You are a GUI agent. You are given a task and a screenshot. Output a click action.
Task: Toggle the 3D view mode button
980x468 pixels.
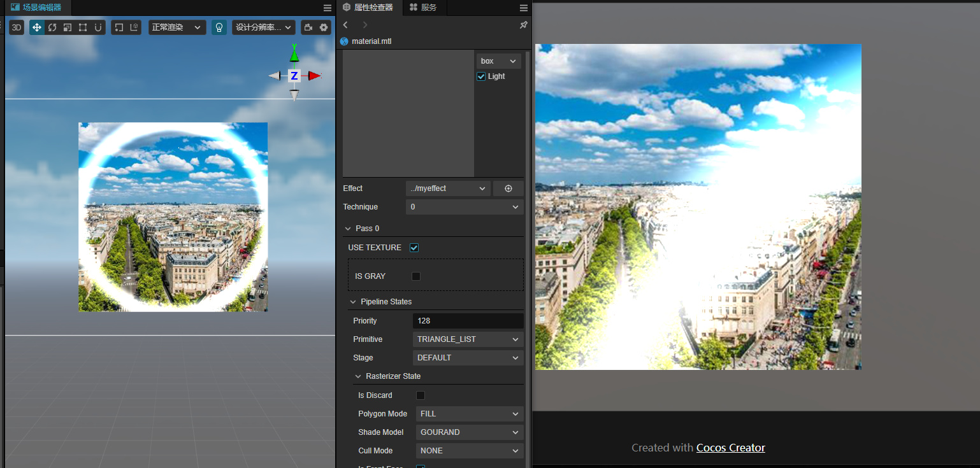(17, 27)
